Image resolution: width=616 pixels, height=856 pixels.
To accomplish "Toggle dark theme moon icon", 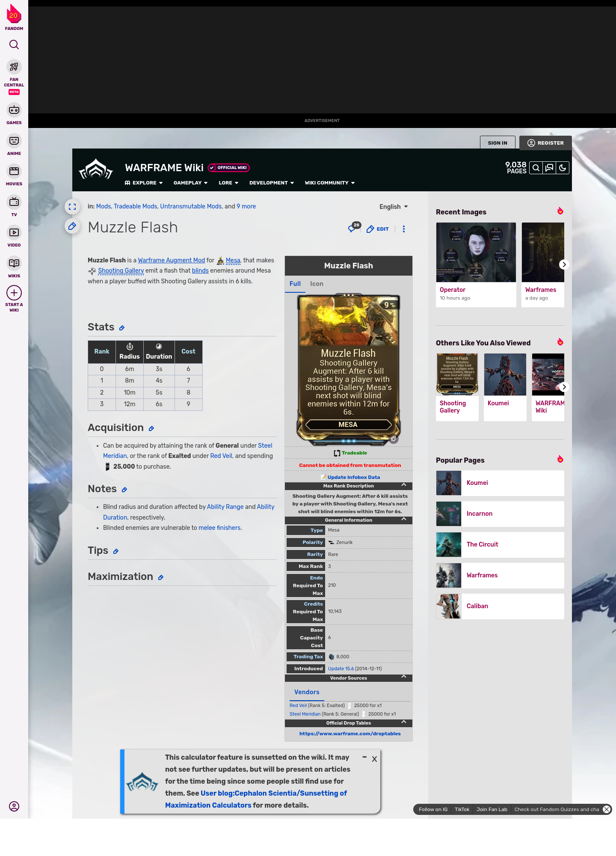I will [563, 168].
